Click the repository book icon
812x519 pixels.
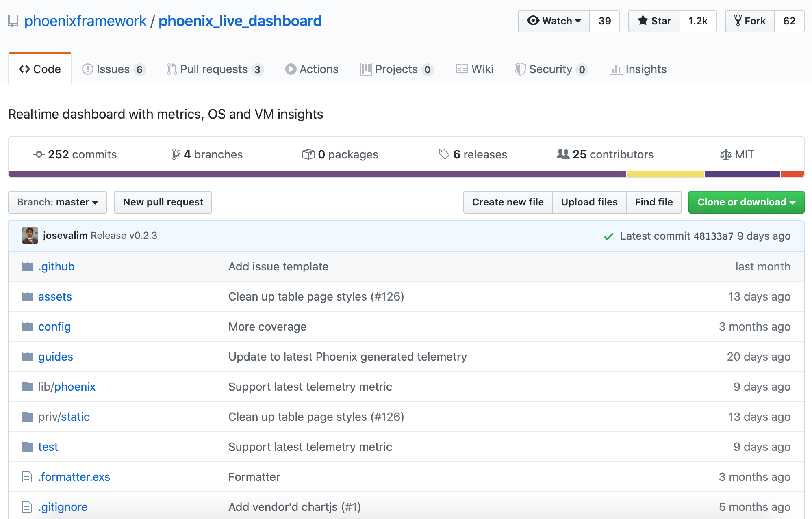click(13, 21)
